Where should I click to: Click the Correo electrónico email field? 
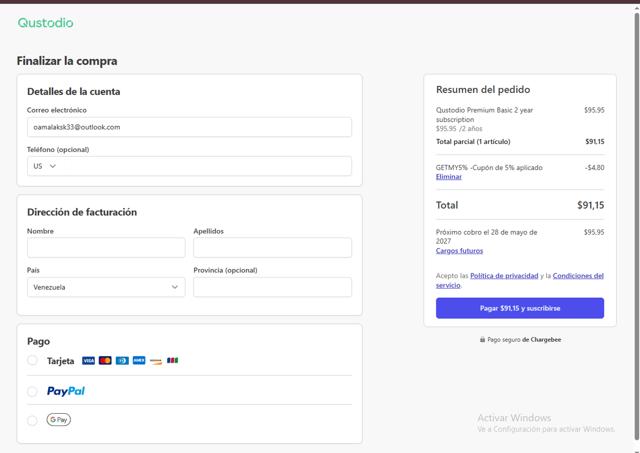tap(189, 127)
